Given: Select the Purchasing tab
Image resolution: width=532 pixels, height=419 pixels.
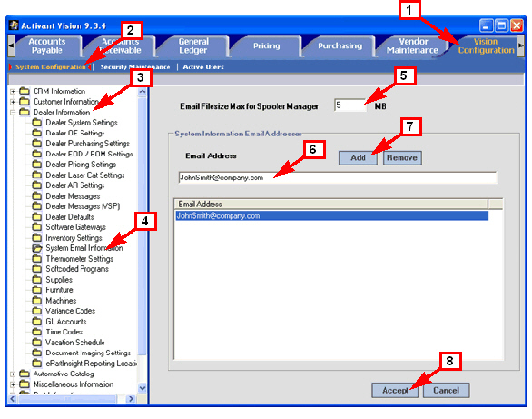Looking at the screenshot, I should click(340, 45).
